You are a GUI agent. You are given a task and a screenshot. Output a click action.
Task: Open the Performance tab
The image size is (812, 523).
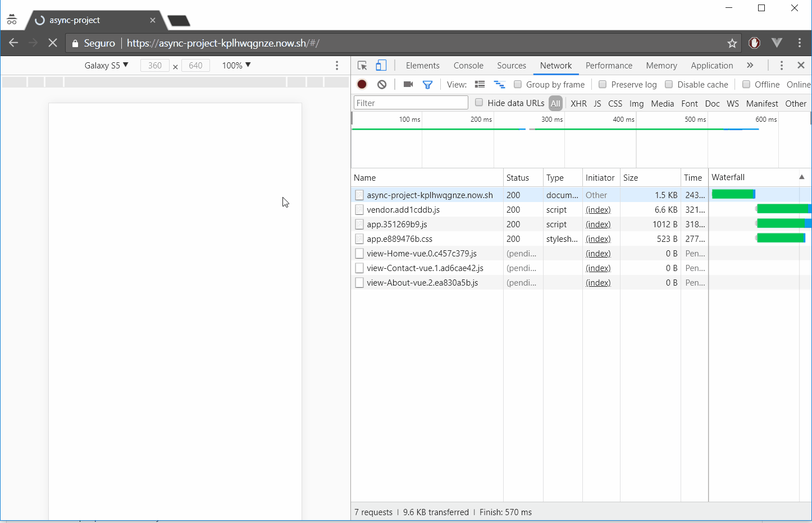click(608, 66)
